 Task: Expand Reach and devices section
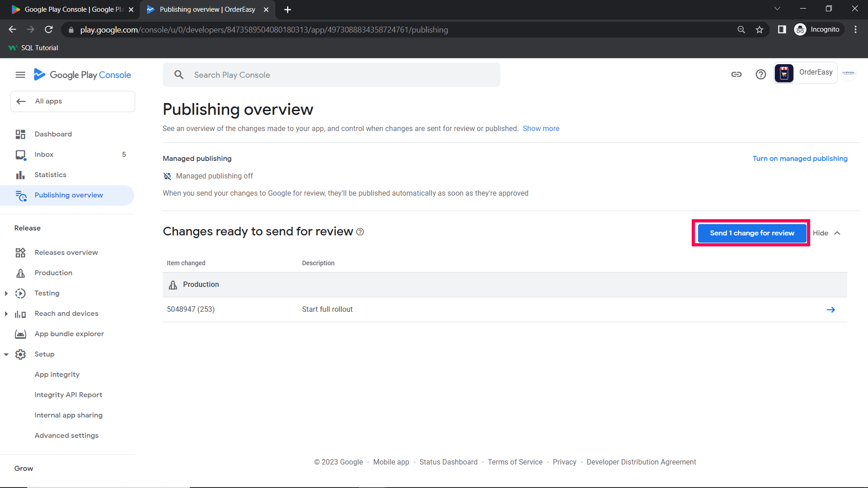(6, 314)
